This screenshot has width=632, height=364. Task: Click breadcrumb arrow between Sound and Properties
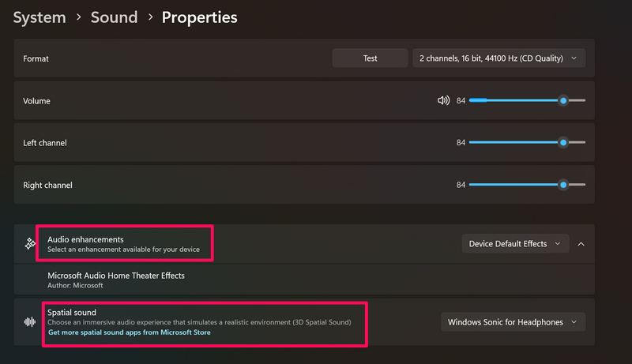coord(150,17)
